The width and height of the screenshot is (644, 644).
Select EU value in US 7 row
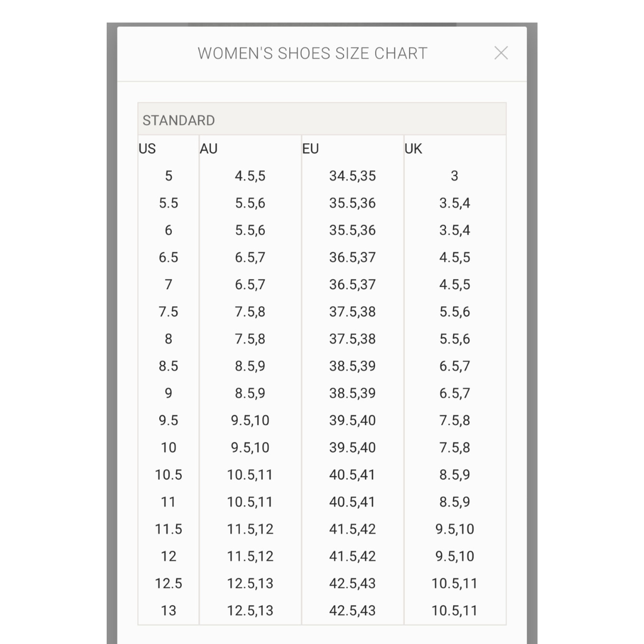pos(352,284)
